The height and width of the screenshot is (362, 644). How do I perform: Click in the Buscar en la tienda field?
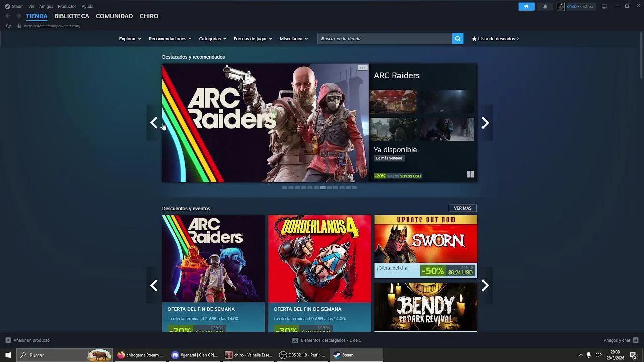[x=384, y=38]
